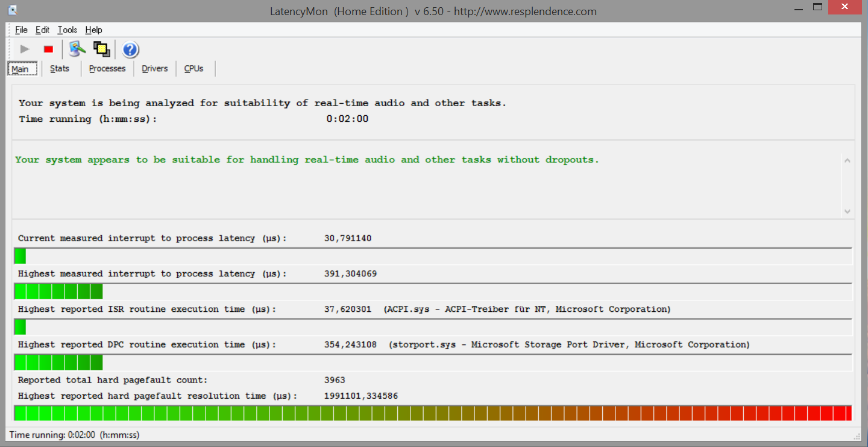Click the LatencyMon app icon in title bar

click(13, 10)
